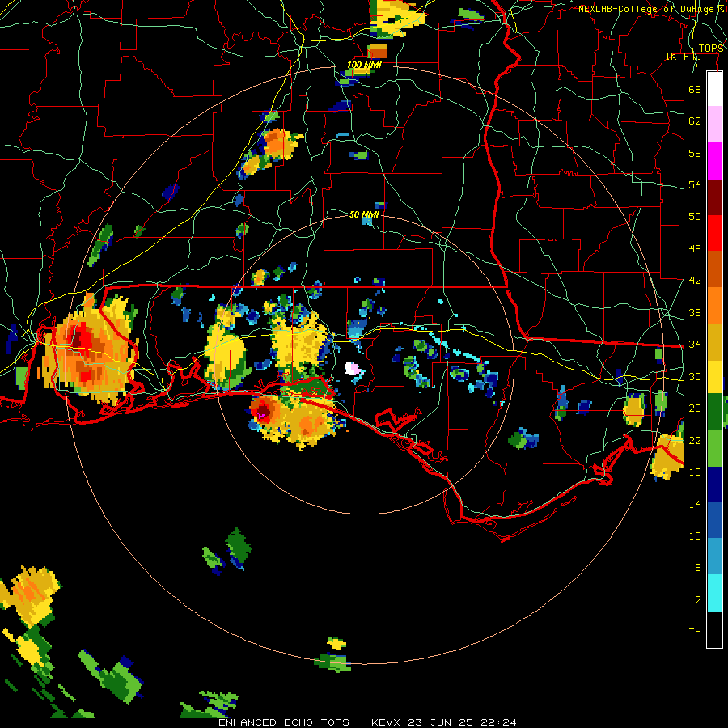Click the bright red legend swatch
The image size is (728, 728).
[x=714, y=233]
